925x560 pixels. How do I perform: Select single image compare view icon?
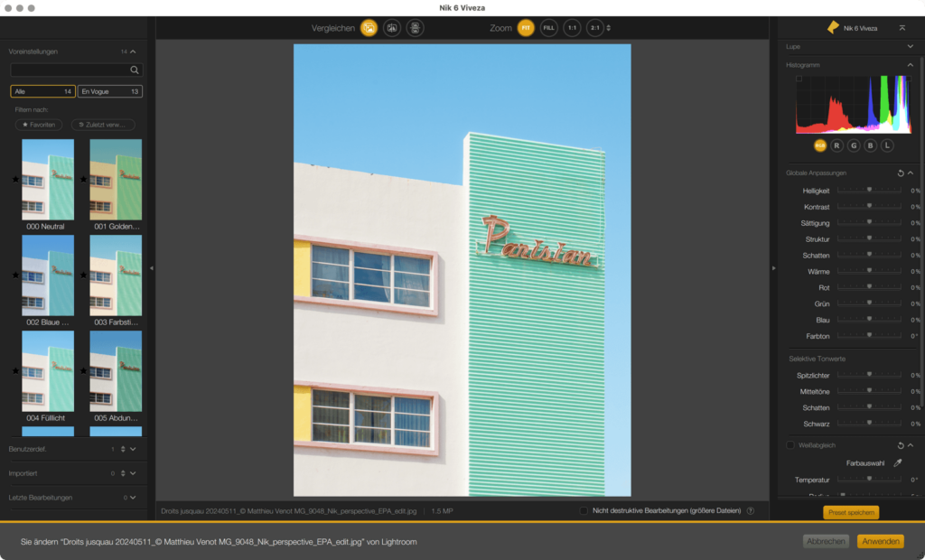(x=369, y=28)
